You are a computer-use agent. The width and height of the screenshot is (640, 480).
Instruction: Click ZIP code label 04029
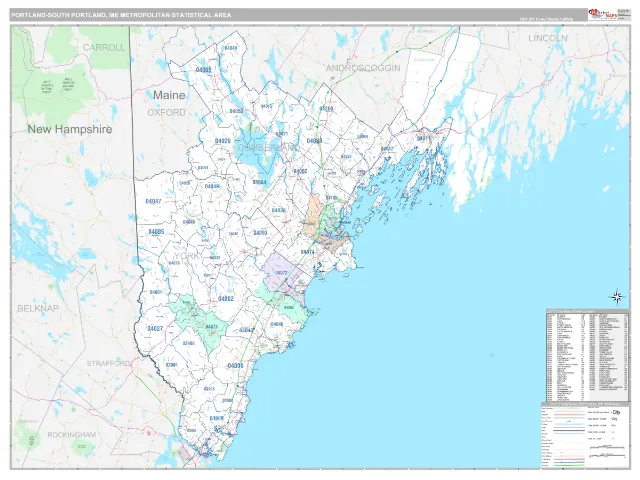pyautogui.click(x=223, y=141)
